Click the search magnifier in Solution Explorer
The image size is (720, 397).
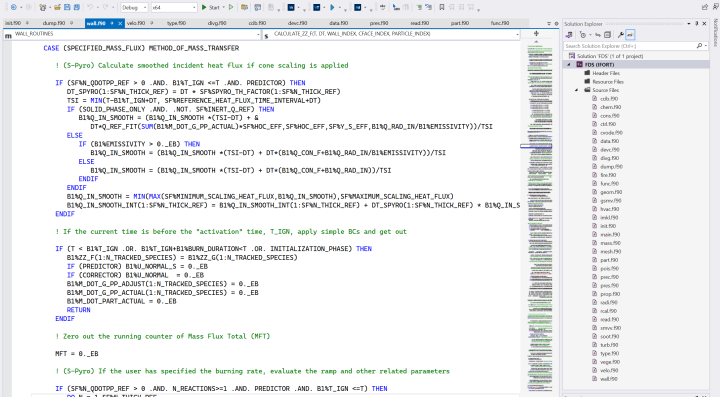(699, 46)
